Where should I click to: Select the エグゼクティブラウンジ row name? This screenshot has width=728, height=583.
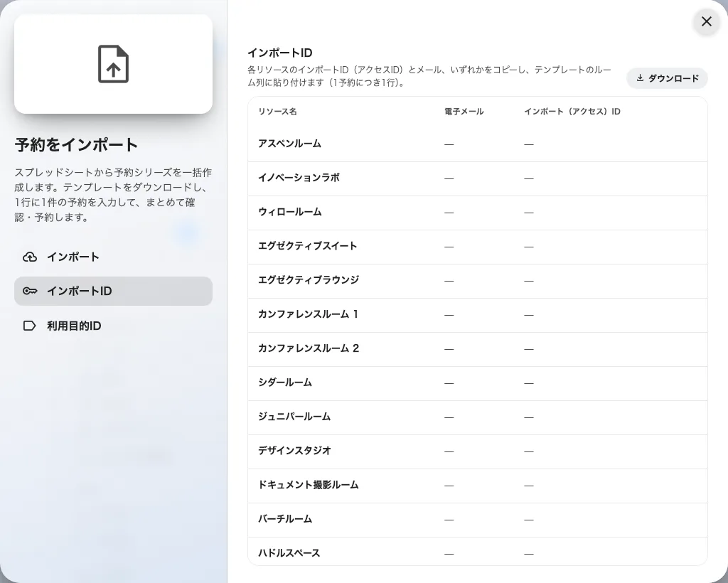click(x=309, y=280)
